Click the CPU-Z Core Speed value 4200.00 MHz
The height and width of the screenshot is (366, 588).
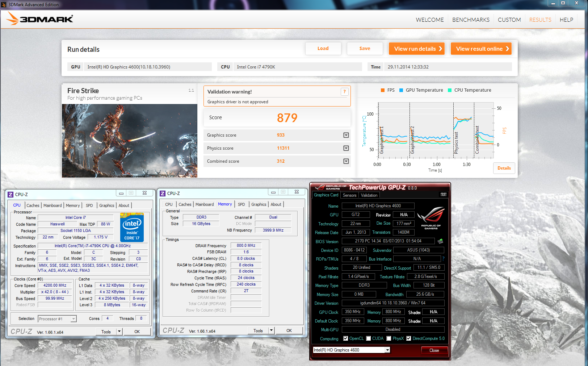pos(55,286)
